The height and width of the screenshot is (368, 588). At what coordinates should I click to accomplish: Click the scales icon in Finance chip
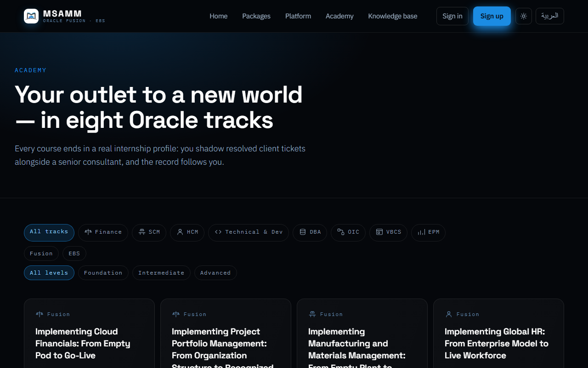point(88,232)
